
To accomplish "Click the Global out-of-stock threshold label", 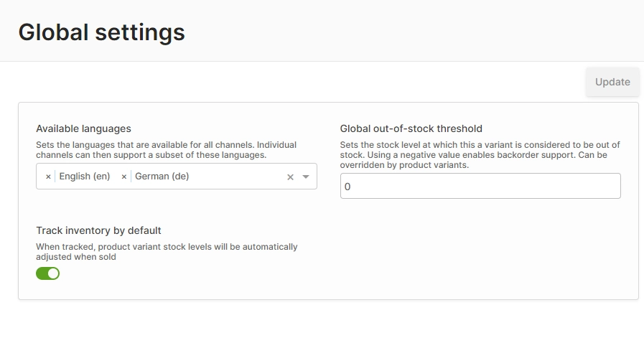I will [411, 128].
